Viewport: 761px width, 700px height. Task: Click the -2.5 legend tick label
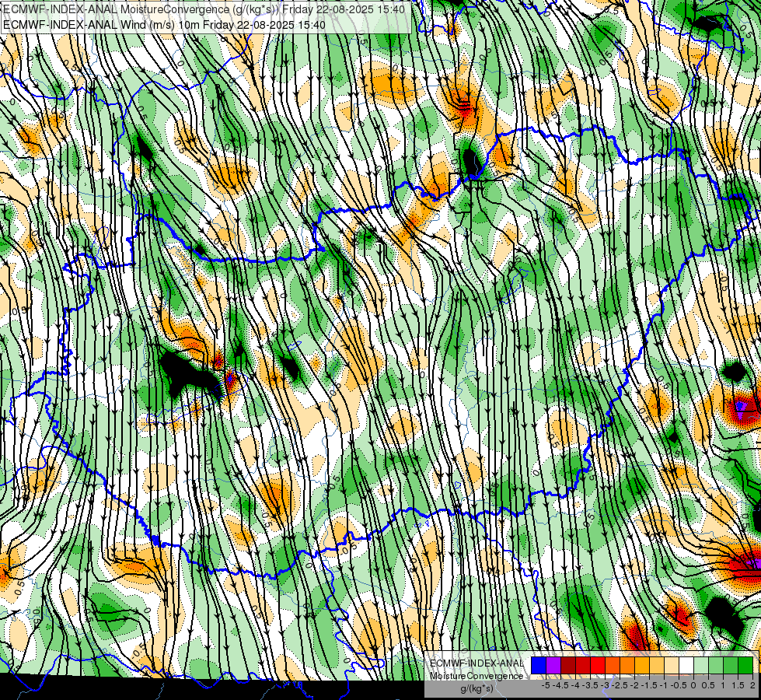620,685
